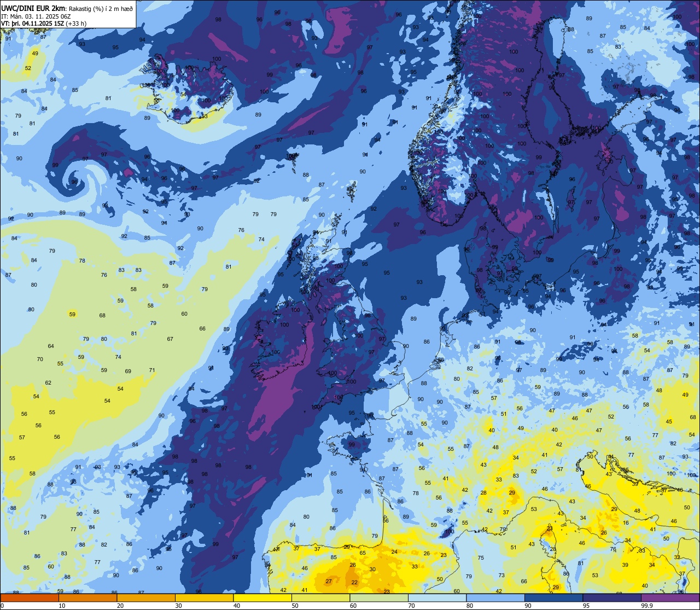700x610 pixels.
Task: Click the 0–10% dark orange legend swatch
Action: click(x=30, y=597)
